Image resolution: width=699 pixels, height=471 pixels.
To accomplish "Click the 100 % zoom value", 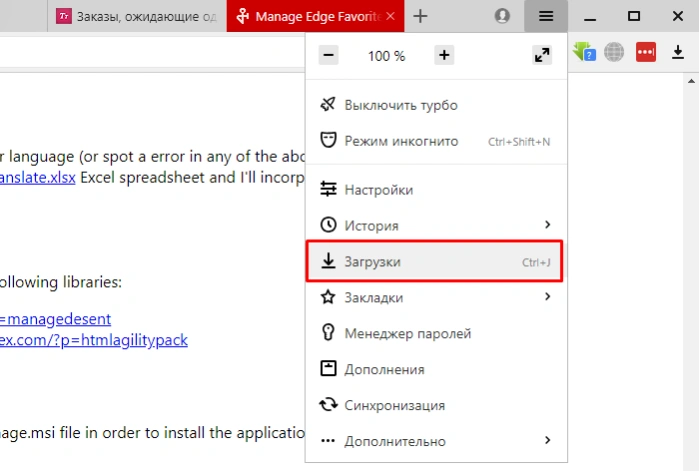I will point(386,56).
